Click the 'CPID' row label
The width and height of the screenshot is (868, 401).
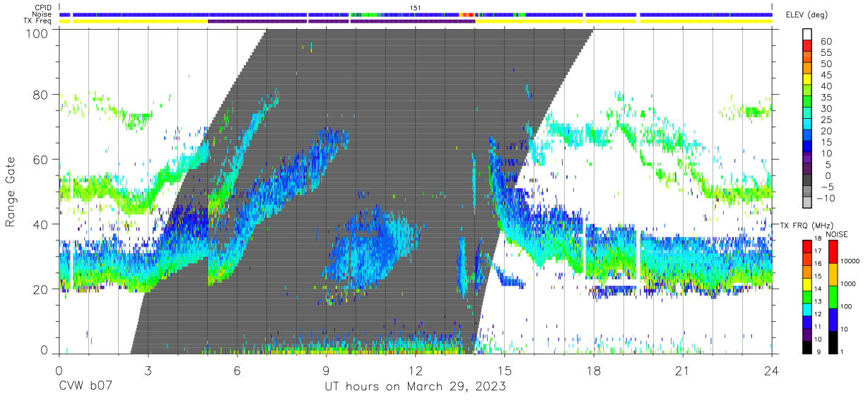pyautogui.click(x=43, y=8)
